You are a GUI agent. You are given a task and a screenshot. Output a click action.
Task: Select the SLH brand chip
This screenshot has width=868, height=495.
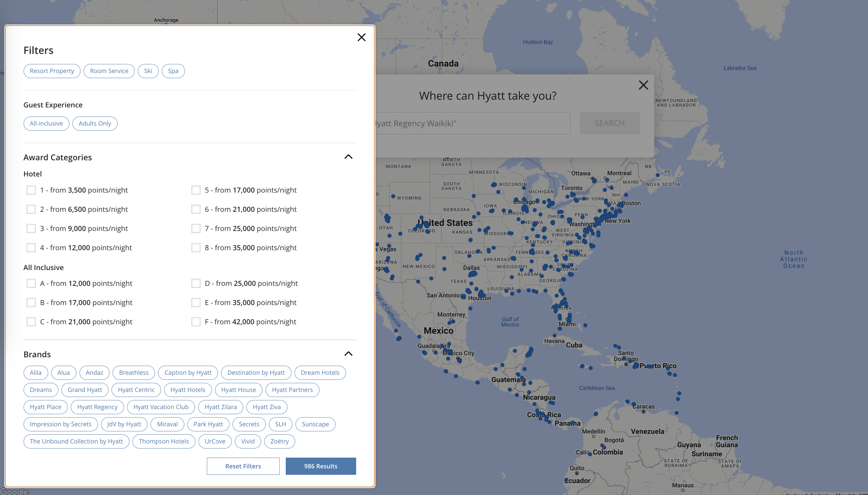280,424
